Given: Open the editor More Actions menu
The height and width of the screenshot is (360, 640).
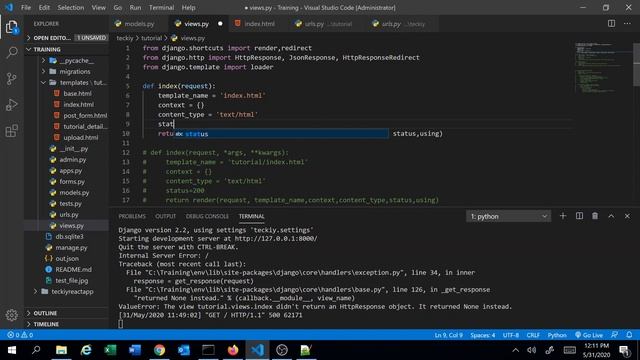Looking at the screenshot, I should pos(627,24).
